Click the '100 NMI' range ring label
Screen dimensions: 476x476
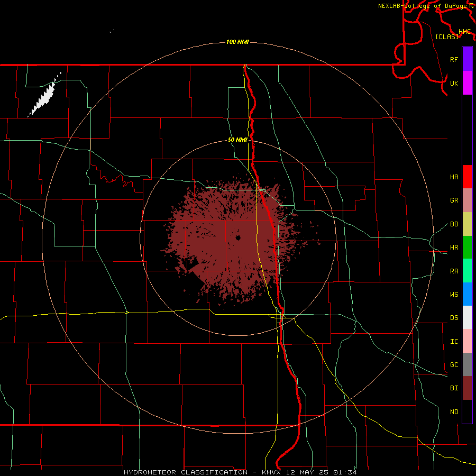click(x=237, y=42)
